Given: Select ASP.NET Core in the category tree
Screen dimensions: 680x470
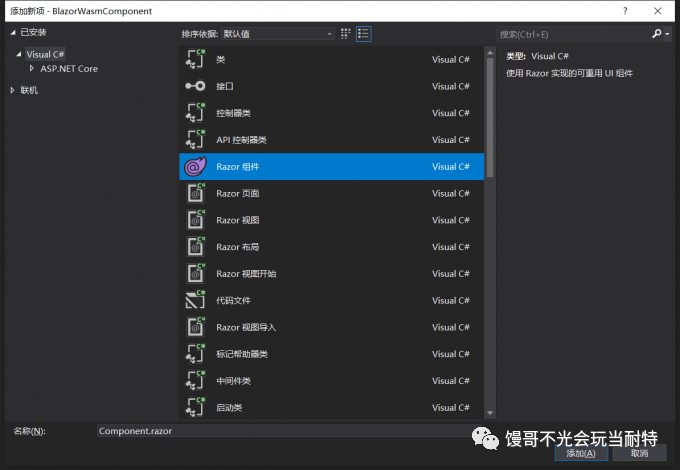Looking at the screenshot, I should click(x=69, y=69).
